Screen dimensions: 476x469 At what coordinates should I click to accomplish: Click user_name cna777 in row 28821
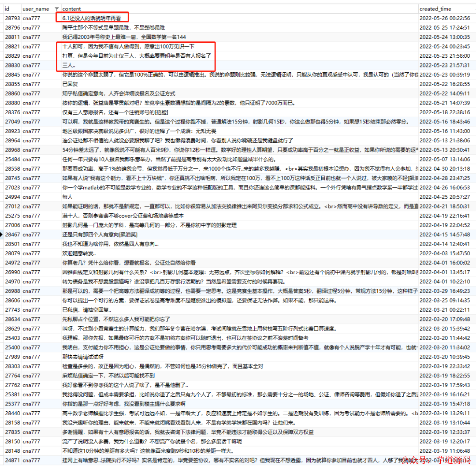31,46
